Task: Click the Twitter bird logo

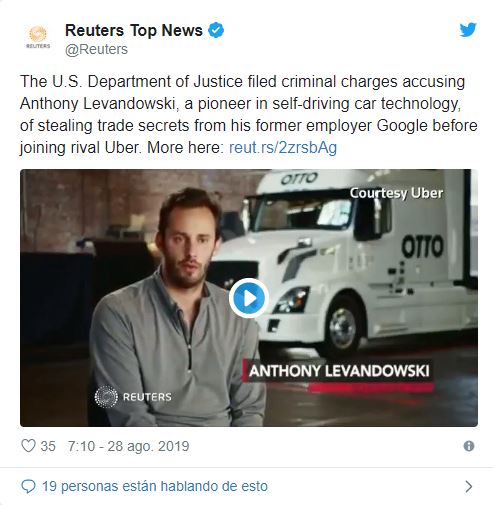Action: (x=468, y=30)
